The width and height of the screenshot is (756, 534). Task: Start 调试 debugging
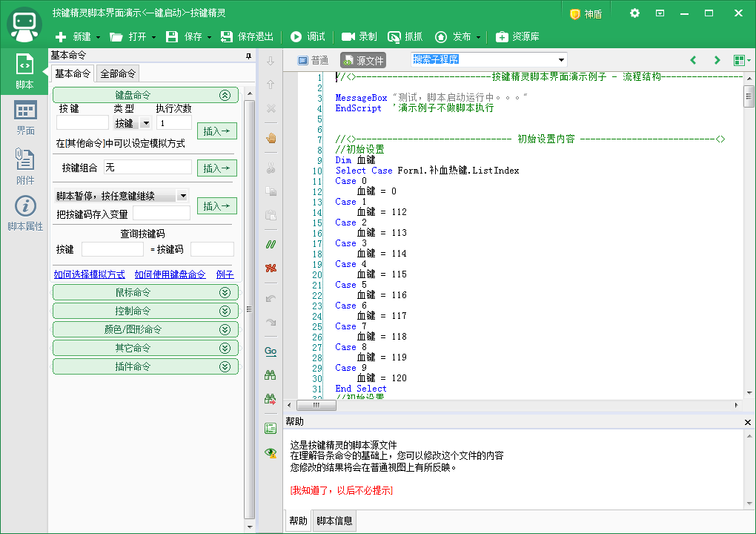(308, 36)
